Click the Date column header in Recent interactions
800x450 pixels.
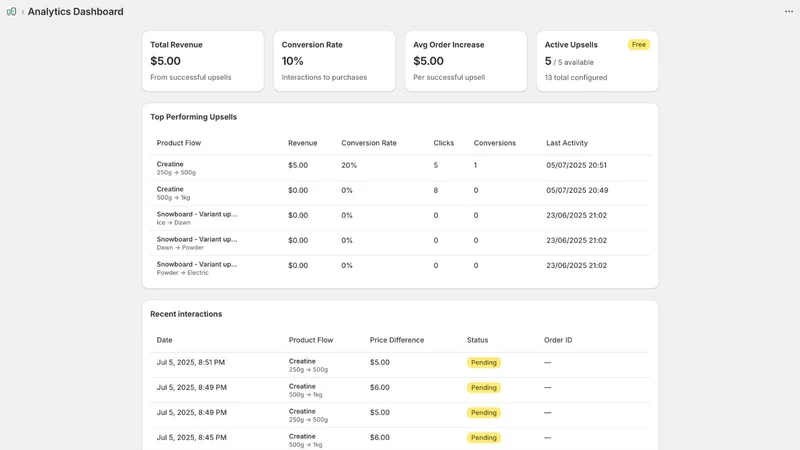click(164, 340)
